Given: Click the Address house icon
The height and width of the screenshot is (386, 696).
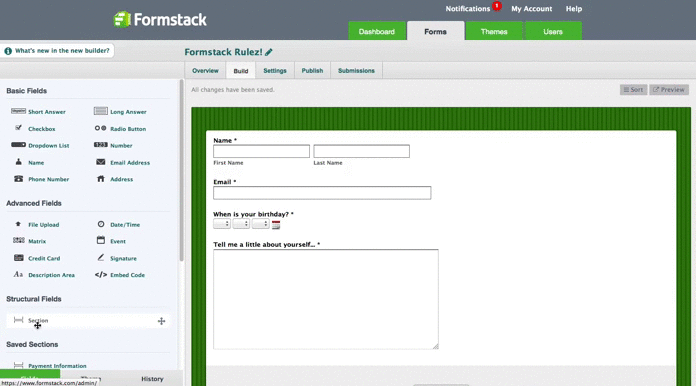Looking at the screenshot, I should [x=101, y=179].
